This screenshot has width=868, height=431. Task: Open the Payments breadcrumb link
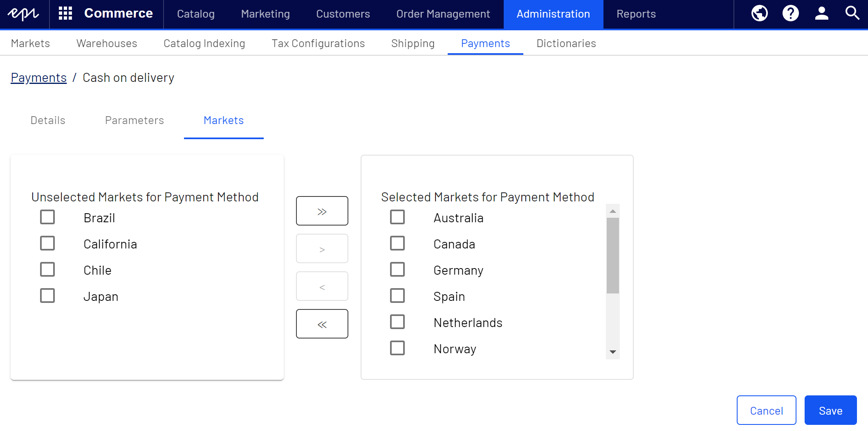point(38,77)
